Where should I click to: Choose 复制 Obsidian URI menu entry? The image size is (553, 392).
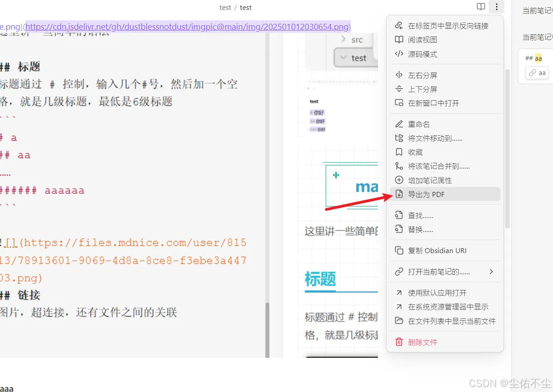[445, 250]
